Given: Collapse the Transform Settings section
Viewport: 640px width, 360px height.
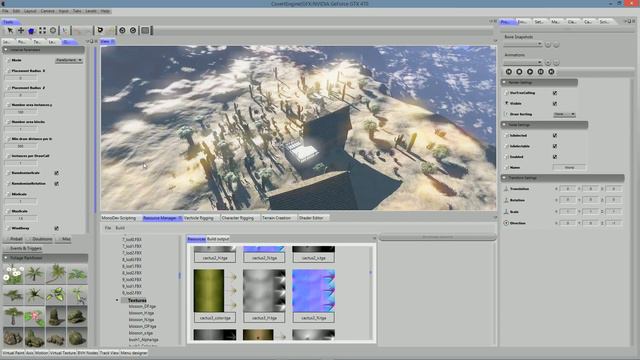Looking at the screenshot, I should 504,178.
